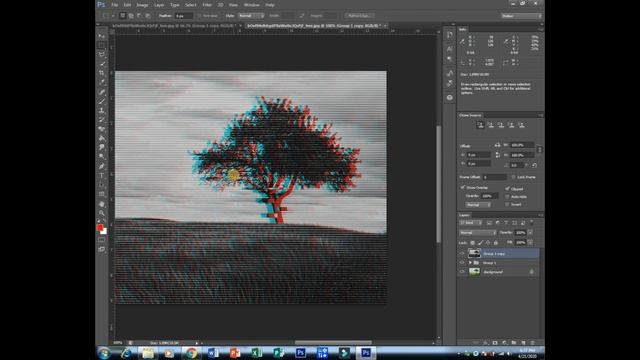This screenshot has height=360, width=640.
Task: Select the Pen tool
Action: [101, 167]
